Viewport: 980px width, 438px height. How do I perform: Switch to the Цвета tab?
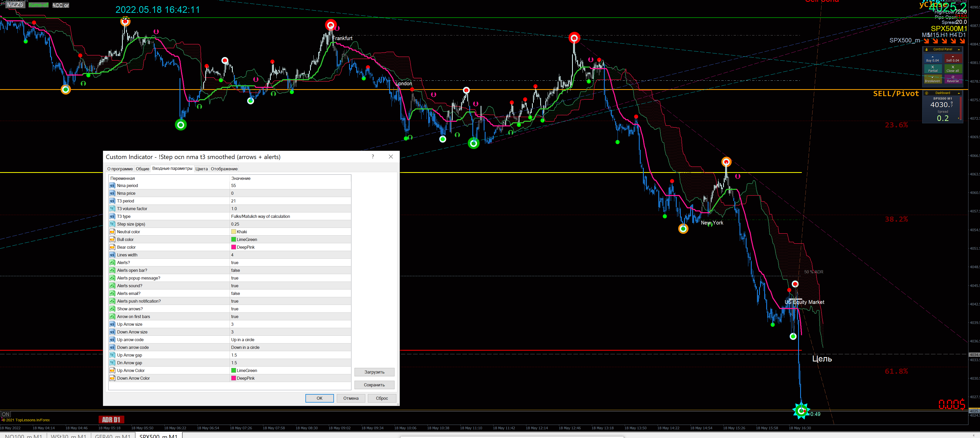(x=201, y=169)
